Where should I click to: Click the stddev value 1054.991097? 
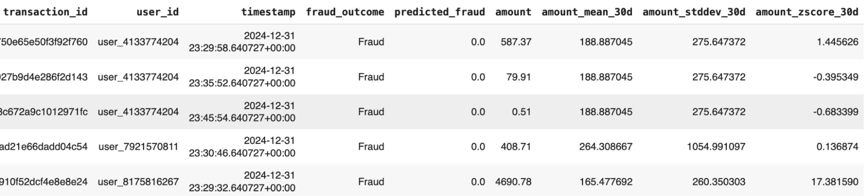716,147
